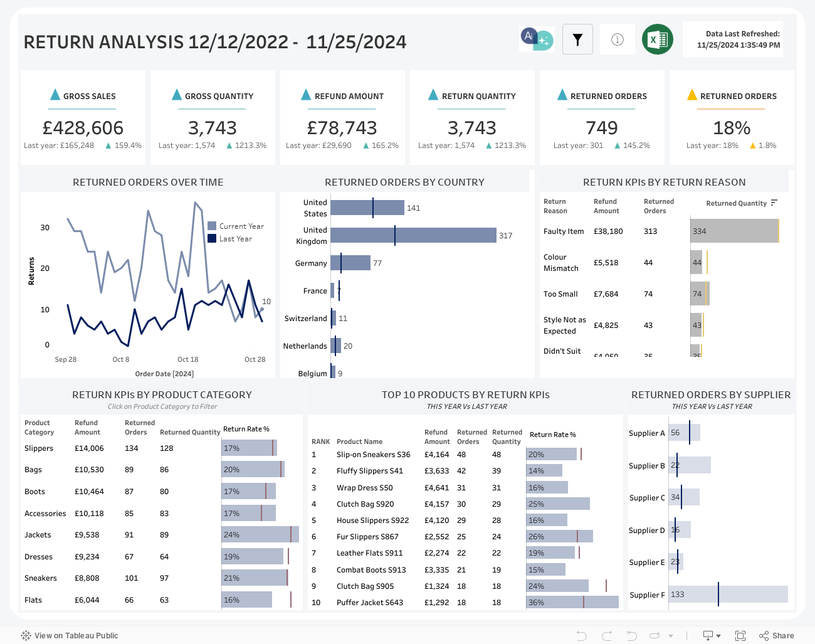Click the Supplier E label
This screenshot has height=644, width=815.
coord(647,562)
